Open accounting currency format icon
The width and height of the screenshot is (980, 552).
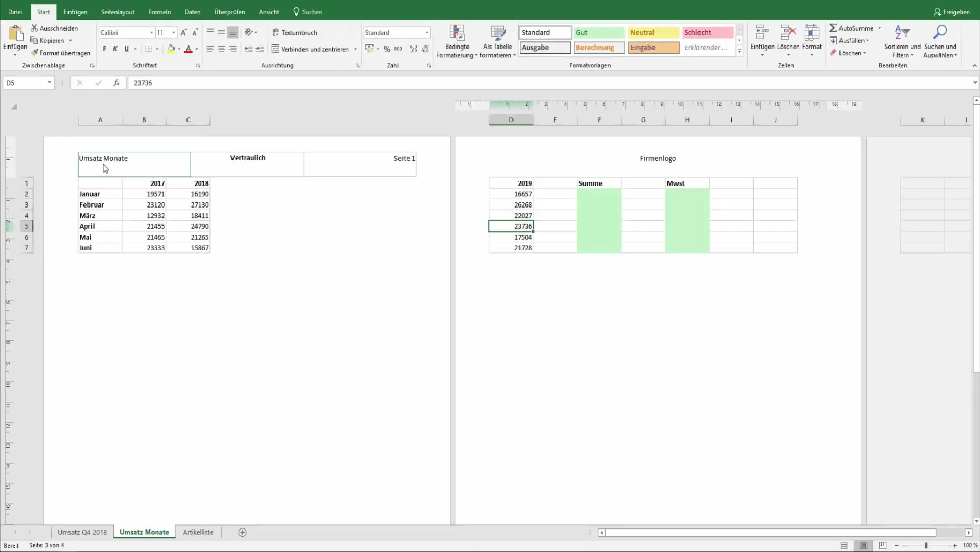tap(369, 49)
